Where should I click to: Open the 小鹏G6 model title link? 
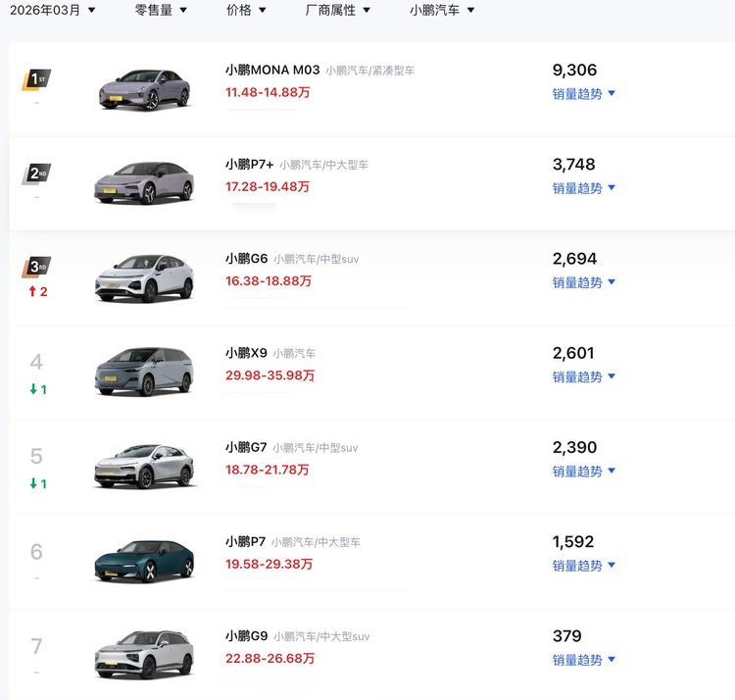coord(246,259)
